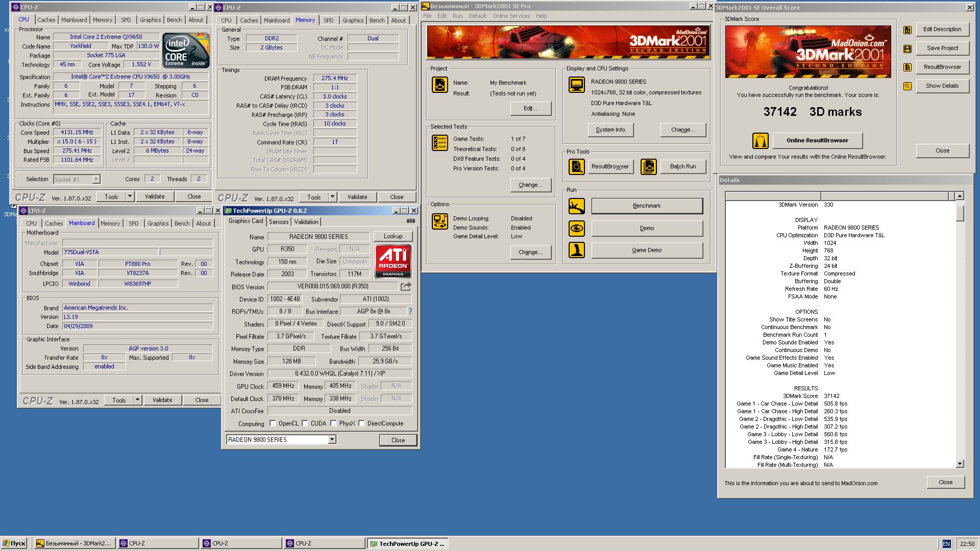Click the System Info button
Screen dimensions: 980x551
point(610,130)
